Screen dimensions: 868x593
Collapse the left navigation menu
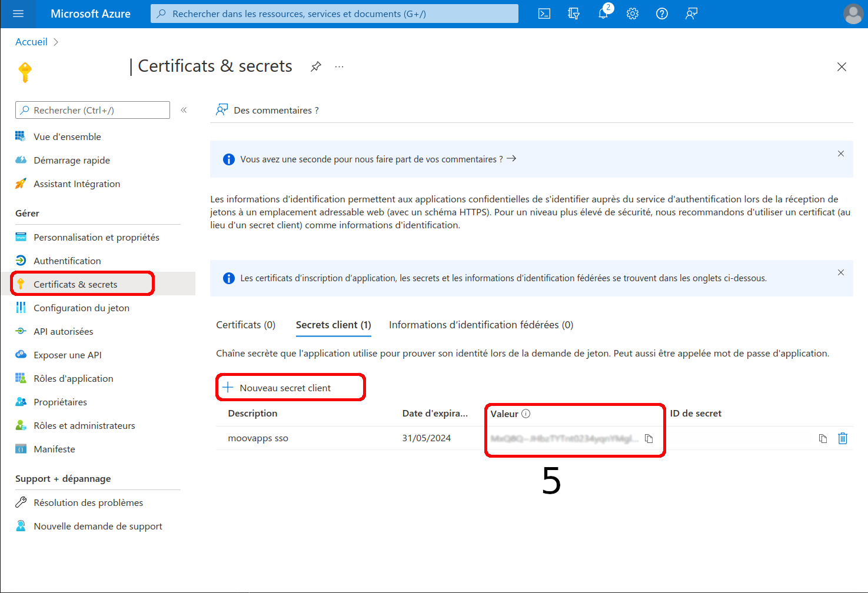click(x=184, y=110)
